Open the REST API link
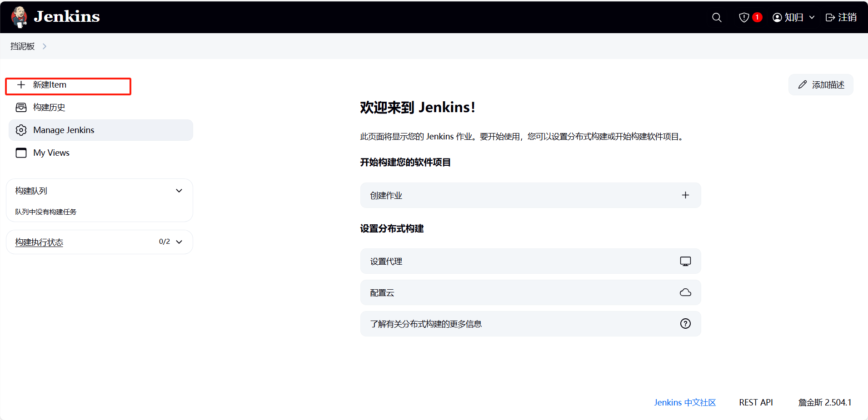The width and height of the screenshot is (868, 420). point(756,403)
